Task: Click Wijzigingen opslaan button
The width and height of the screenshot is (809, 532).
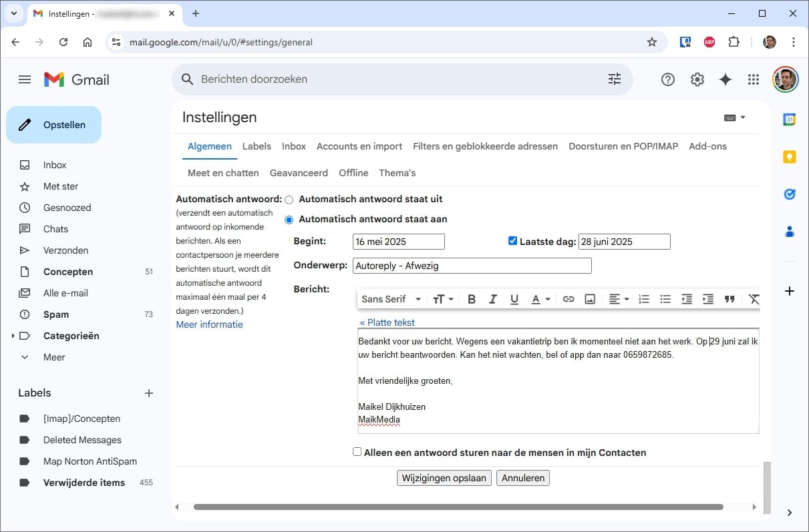Action: 444,478
